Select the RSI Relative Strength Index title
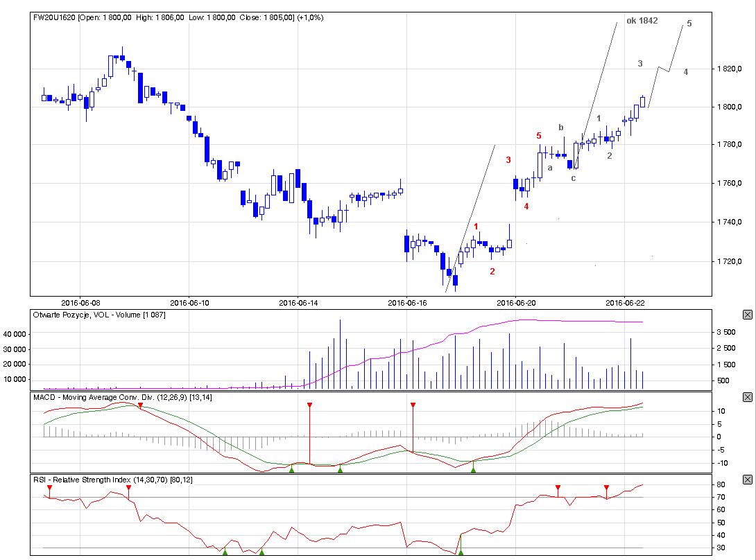Viewport: 756px width, 560px height. pos(104,479)
